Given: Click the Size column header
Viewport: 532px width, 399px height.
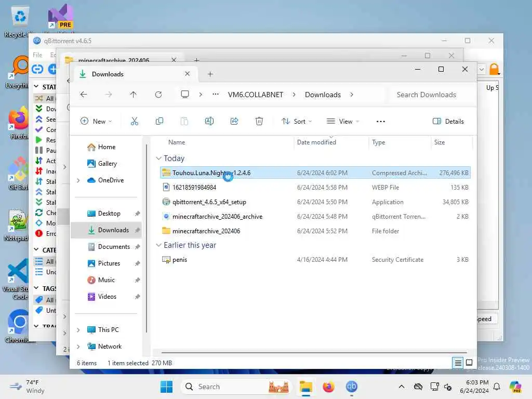Looking at the screenshot, I should 440,142.
